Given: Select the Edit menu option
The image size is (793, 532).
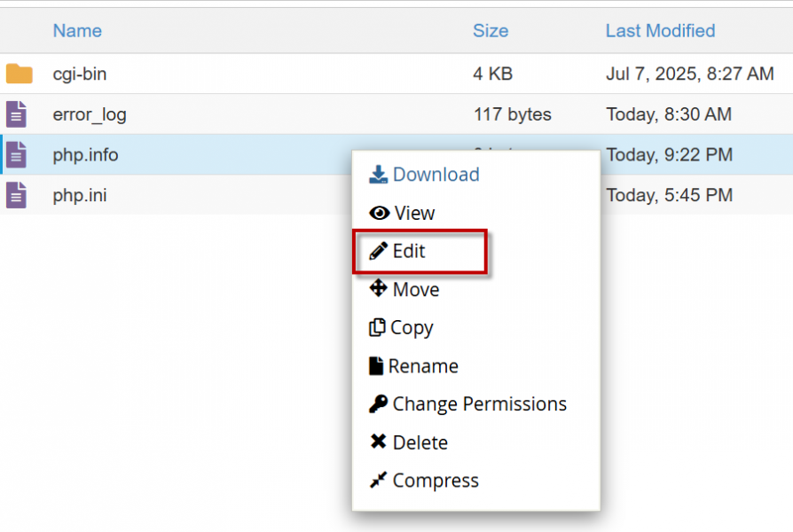Looking at the screenshot, I should pos(409,252).
